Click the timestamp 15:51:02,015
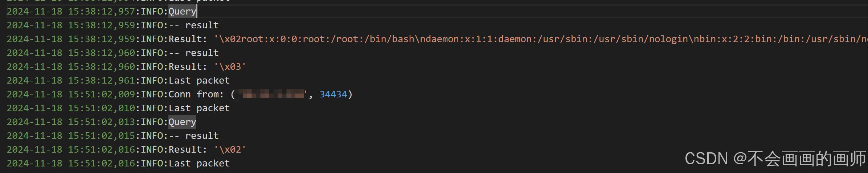This screenshot has height=173, width=868. point(101,136)
